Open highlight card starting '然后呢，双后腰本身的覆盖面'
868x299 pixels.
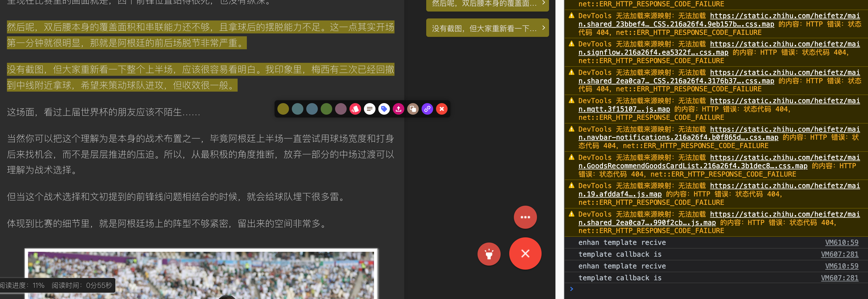(x=487, y=4)
